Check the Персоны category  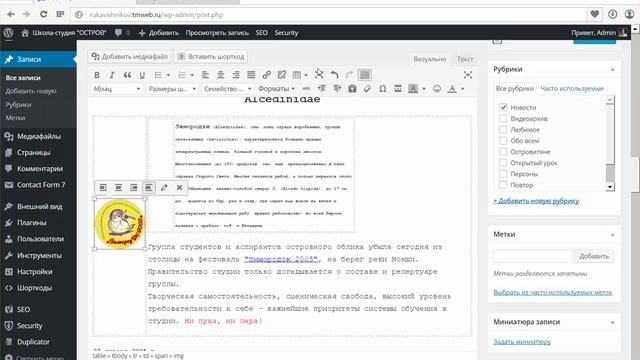click(x=503, y=173)
